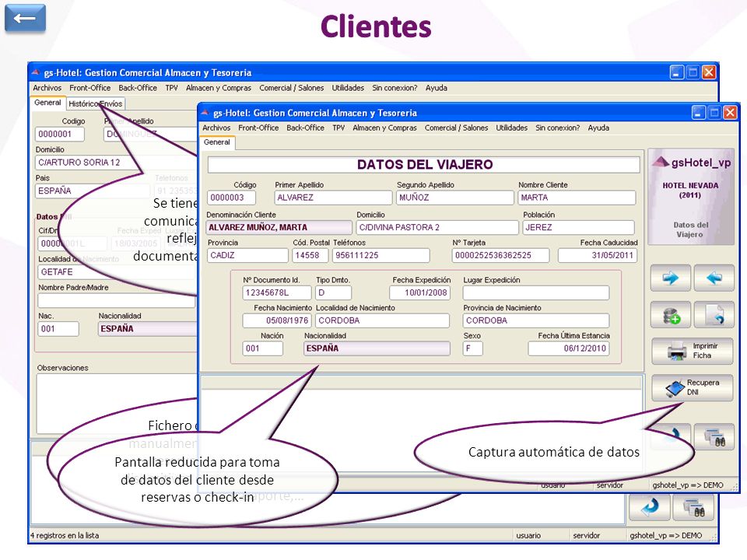Go to next traveler with right arrow
747x560 pixels.
point(670,277)
